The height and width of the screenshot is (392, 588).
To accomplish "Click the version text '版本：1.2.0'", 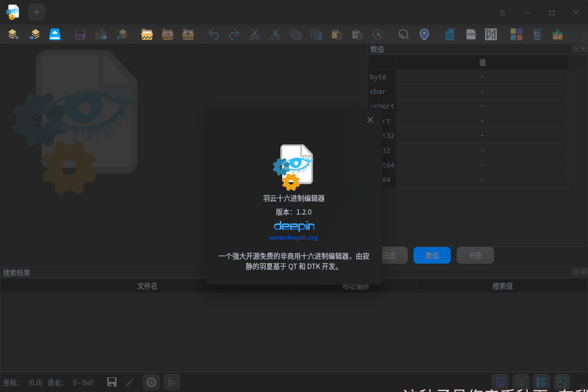I will click(294, 212).
